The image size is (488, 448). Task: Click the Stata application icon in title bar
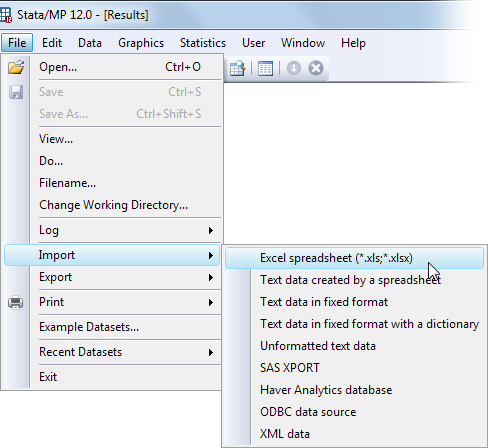point(6,15)
